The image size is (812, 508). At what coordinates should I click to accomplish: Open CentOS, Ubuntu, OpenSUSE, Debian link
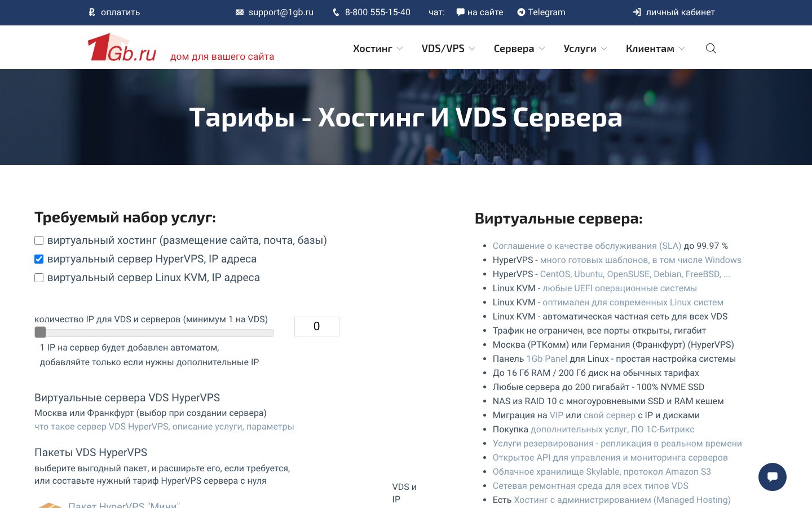[x=635, y=274]
